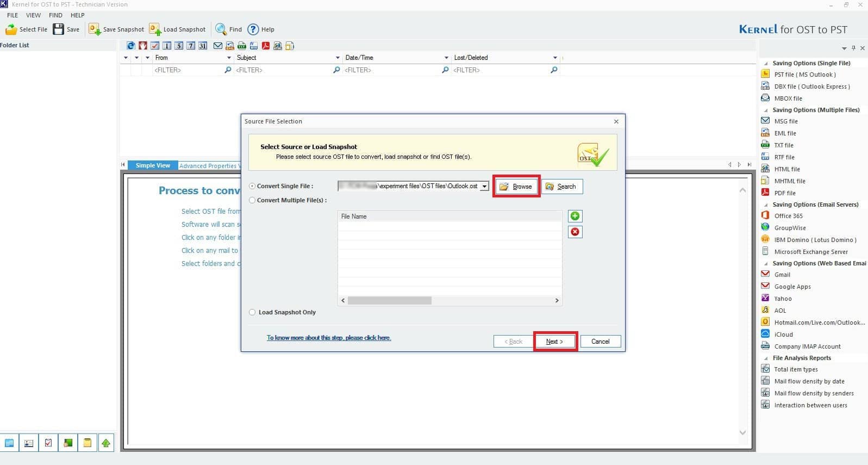Open the Date/Time column dropdown arrow
This screenshot has height=465, width=868.
[446, 58]
